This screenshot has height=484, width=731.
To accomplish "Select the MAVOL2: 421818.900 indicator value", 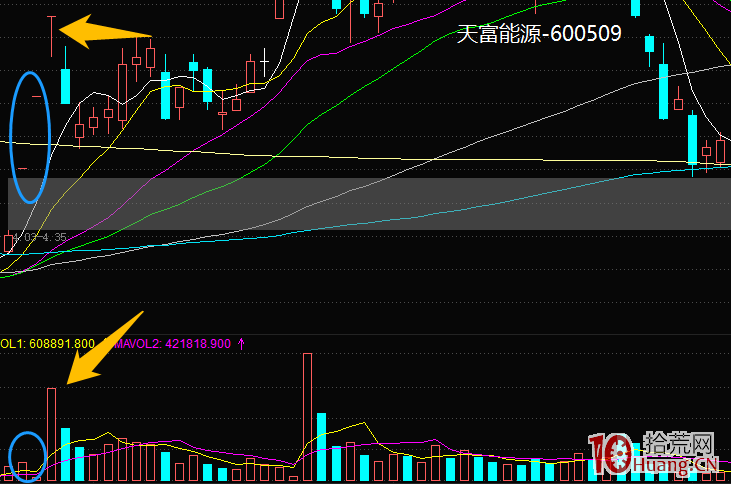I will 173,344.
